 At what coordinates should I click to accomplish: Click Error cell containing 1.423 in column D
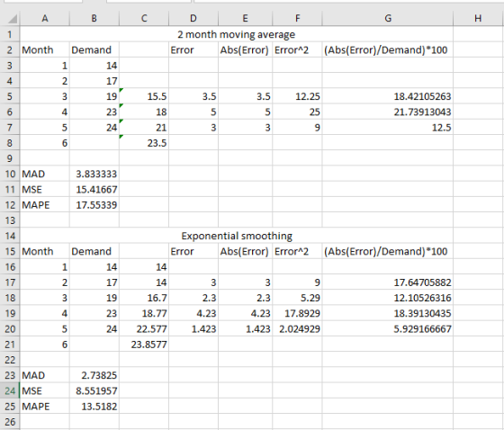click(x=193, y=329)
